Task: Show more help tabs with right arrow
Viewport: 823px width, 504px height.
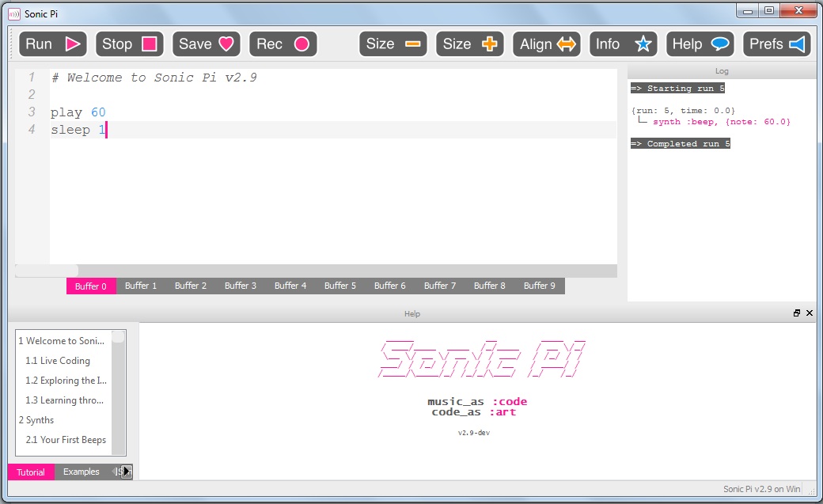Action: pos(127,472)
